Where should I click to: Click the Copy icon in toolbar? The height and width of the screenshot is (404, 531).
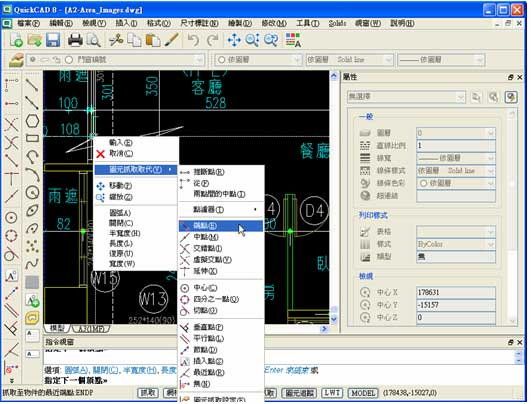pos(134,40)
